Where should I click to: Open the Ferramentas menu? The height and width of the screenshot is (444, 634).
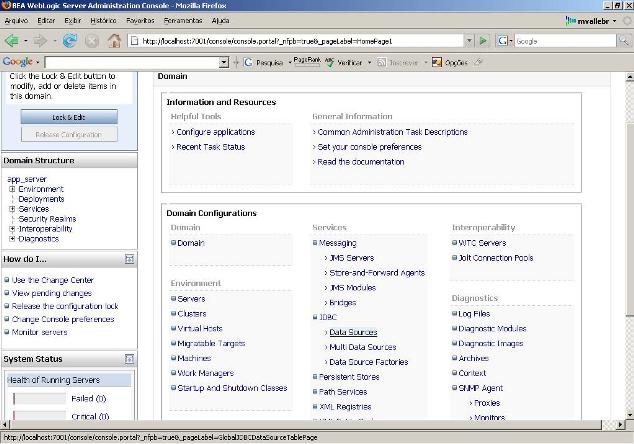(x=183, y=20)
